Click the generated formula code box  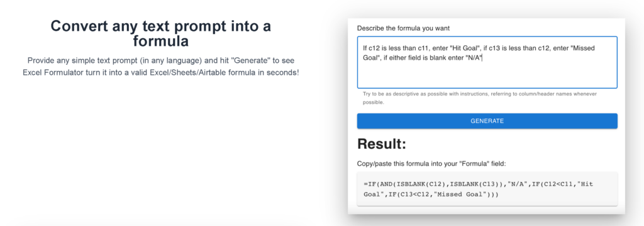pyautogui.click(x=487, y=189)
